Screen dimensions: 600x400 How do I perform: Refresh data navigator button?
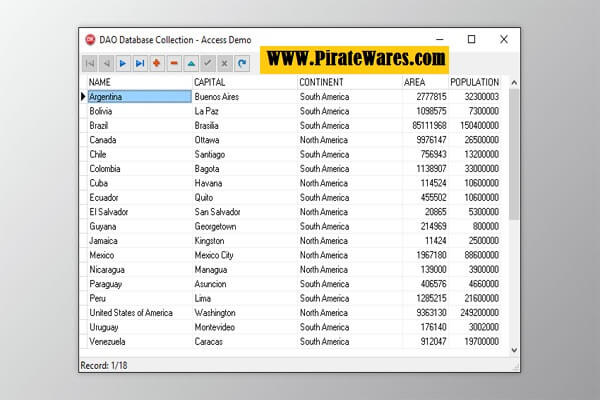click(242, 64)
